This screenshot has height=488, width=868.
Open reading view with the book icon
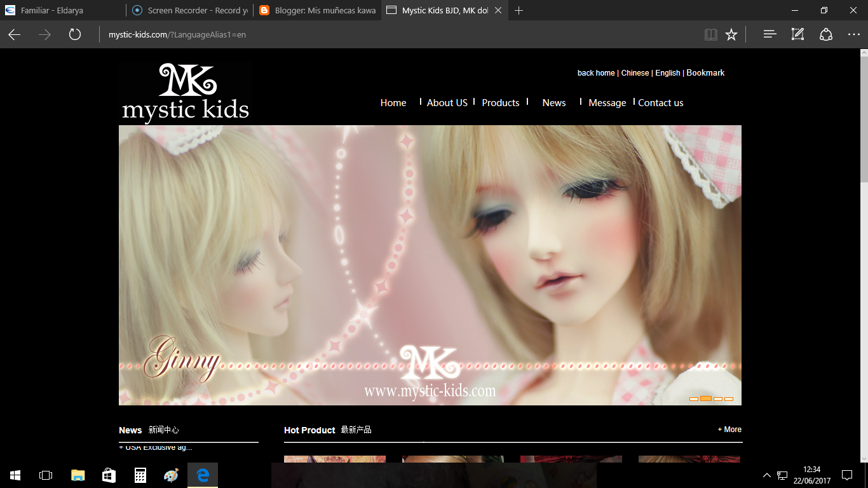710,34
